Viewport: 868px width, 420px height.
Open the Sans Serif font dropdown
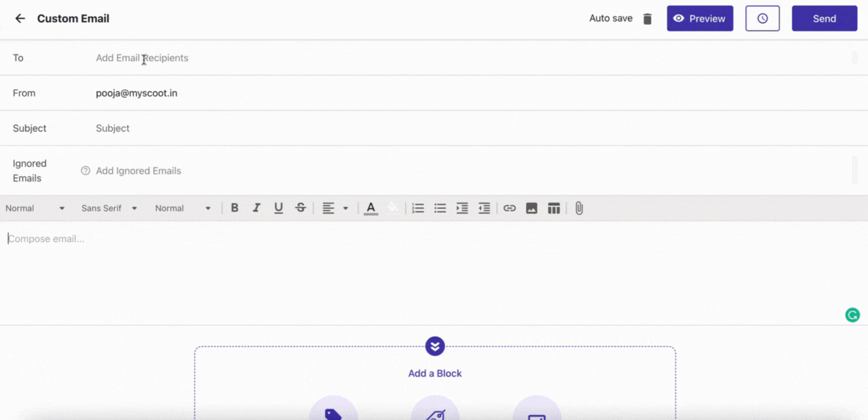109,208
